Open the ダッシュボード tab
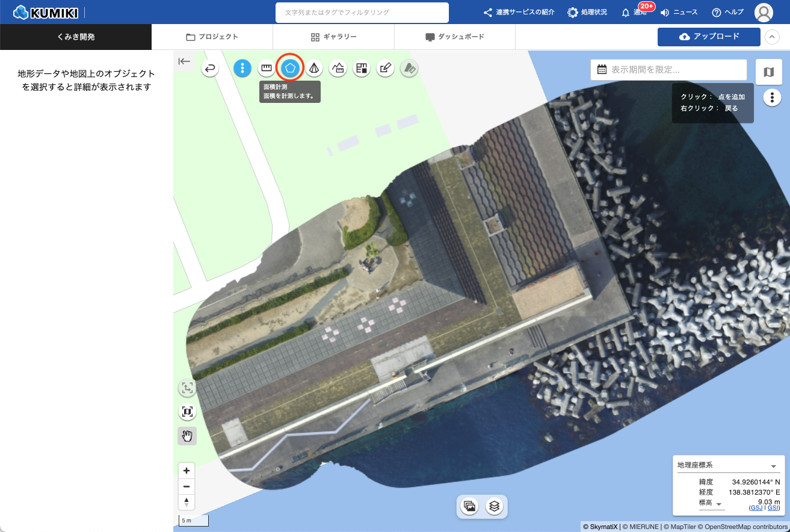The height and width of the screenshot is (532, 790). [454, 37]
